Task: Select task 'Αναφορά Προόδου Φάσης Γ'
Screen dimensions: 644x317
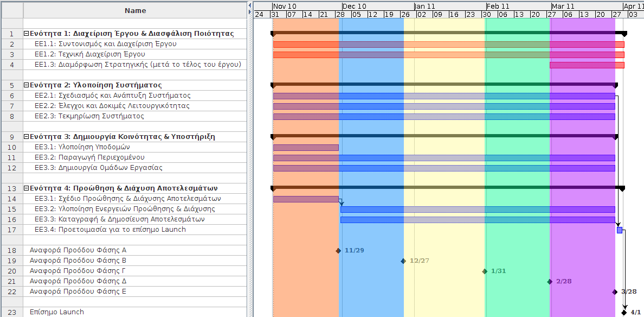Action: tap(78, 270)
